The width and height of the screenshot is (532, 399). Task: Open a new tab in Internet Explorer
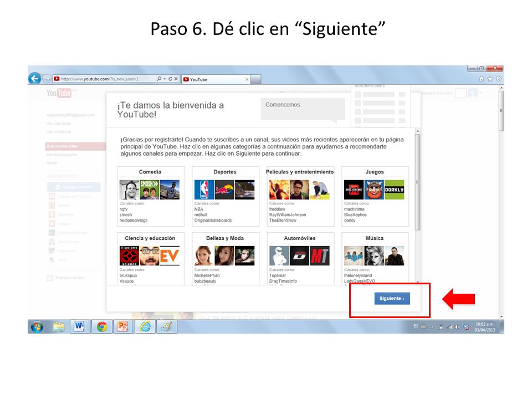(x=256, y=79)
